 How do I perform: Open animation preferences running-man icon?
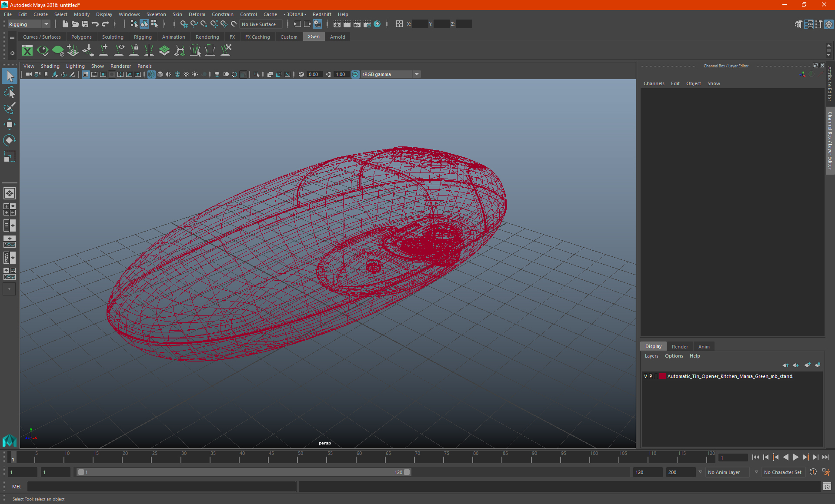(826, 472)
